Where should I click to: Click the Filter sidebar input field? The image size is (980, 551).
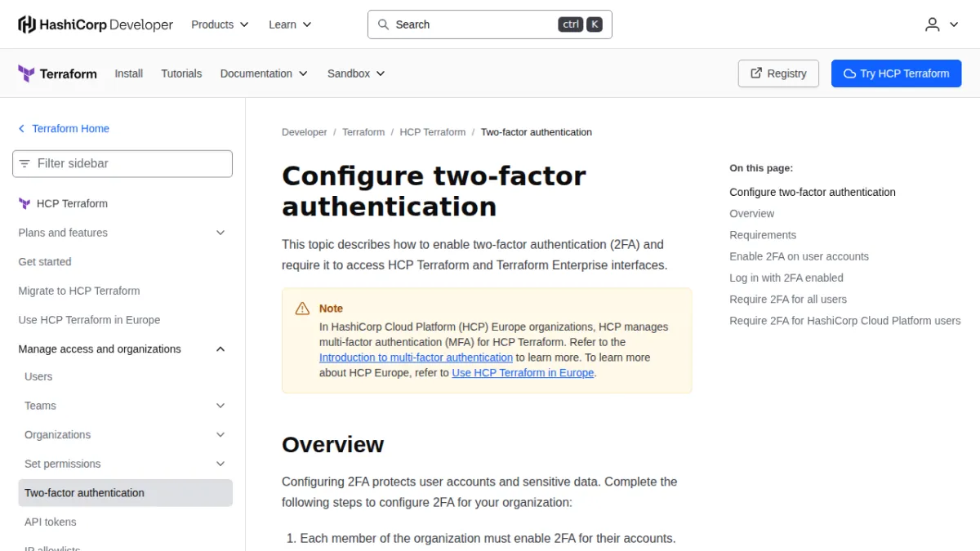122,163
